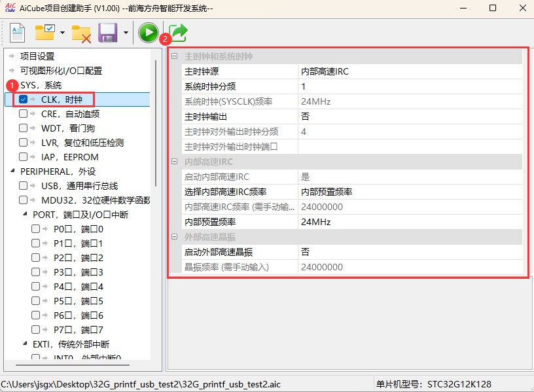534x392 pixels.
Task: Open dropdown arrow beside save icon
Action: (126, 33)
